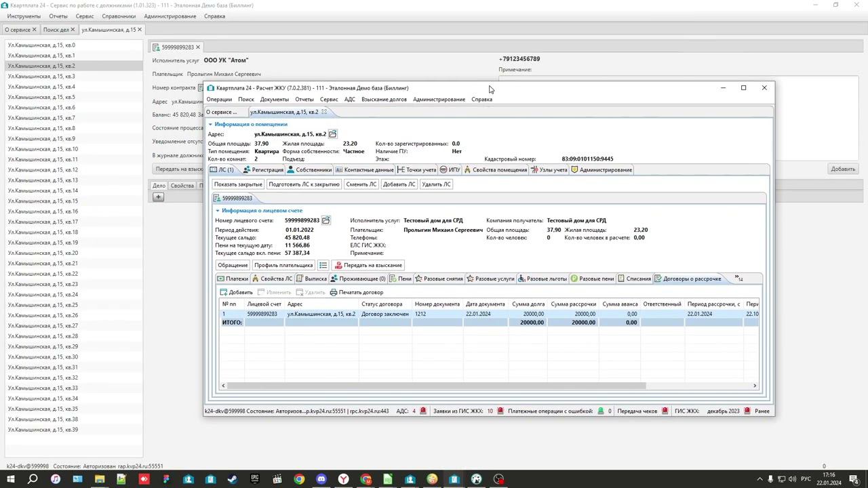Click the Заявки из ГИС ЖКХ alarm icon
868x488 pixels.
tap(500, 411)
